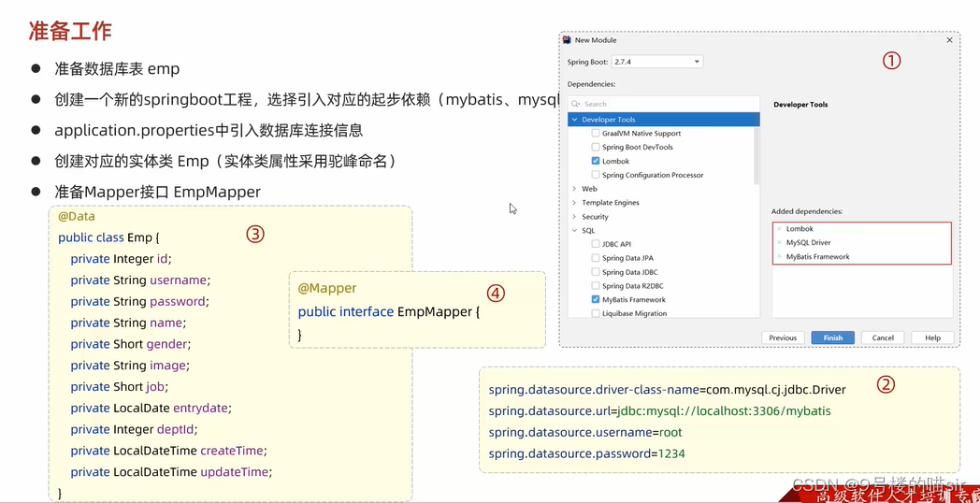Check the Spring Data JPA dependency
This screenshot has height=503, width=980.
[595, 258]
